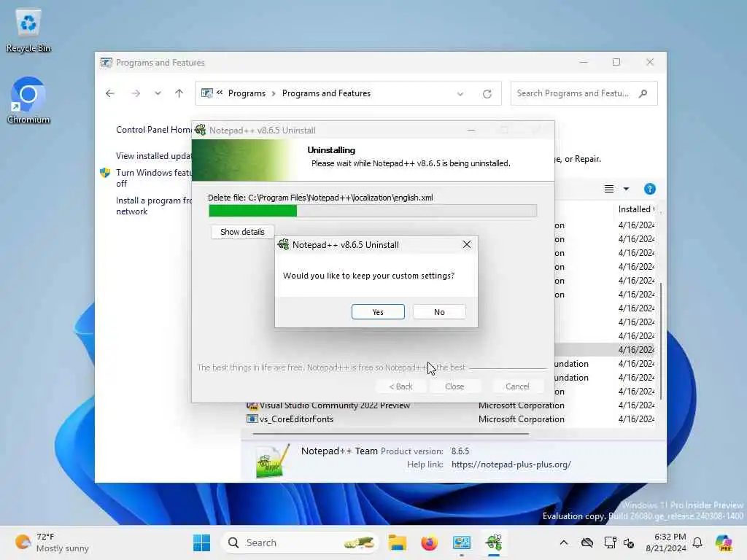Go forward in Programs and Features
The height and width of the screenshot is (560, 747).
(x=136, y=93)
